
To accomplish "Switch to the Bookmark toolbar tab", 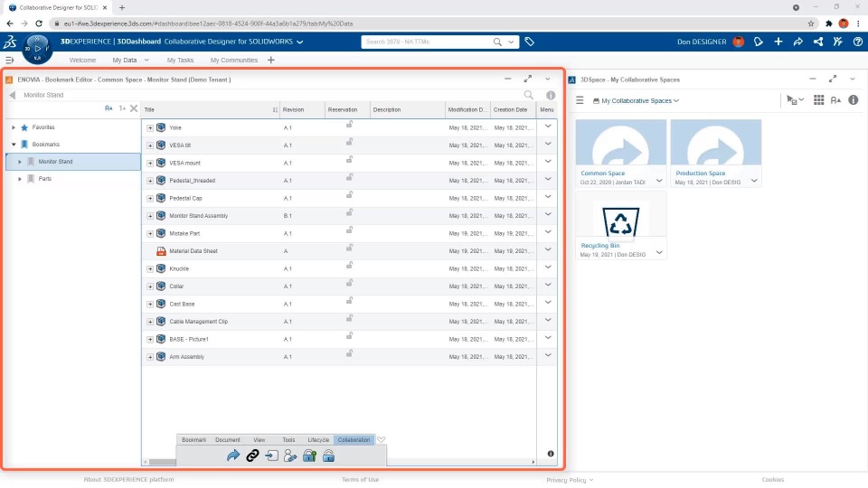I will [x=193, y=440].
